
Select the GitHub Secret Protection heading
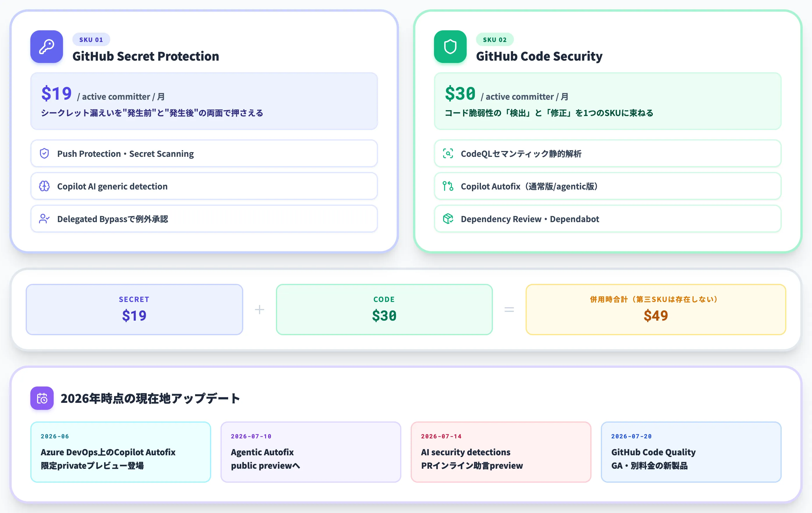point(146,56)
